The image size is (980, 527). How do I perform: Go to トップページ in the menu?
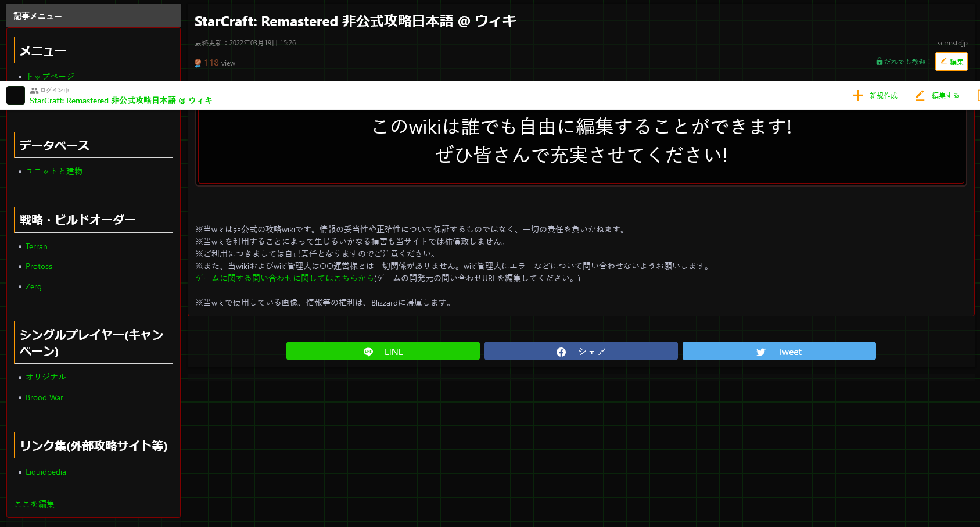coord(50,76)
